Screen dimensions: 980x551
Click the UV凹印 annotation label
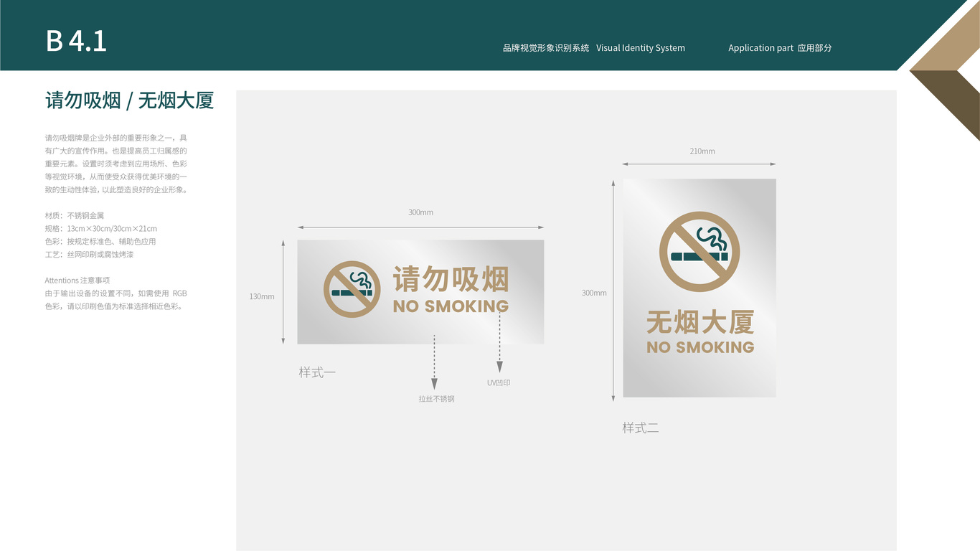(x=499, y=383)
